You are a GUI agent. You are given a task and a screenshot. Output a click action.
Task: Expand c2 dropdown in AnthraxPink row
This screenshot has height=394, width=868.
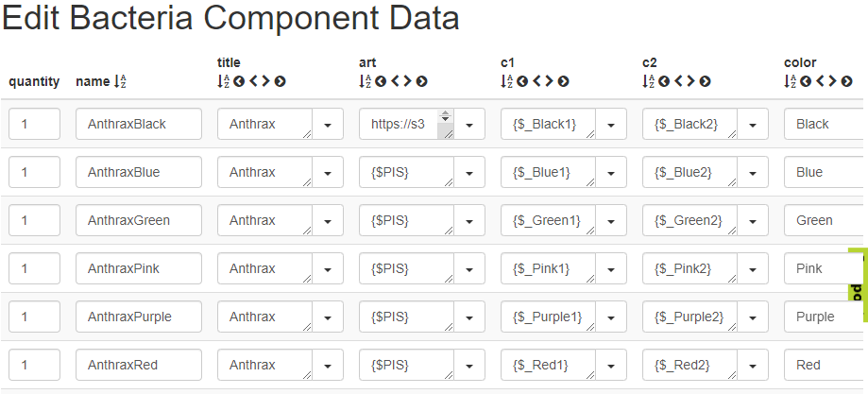point(753,268)
